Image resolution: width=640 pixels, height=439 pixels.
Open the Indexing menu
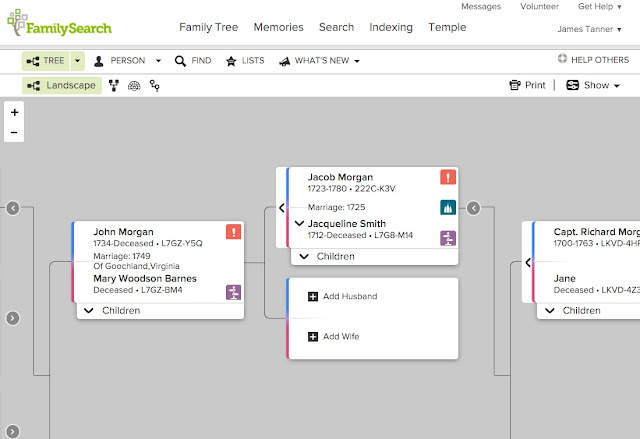[391, 27]
